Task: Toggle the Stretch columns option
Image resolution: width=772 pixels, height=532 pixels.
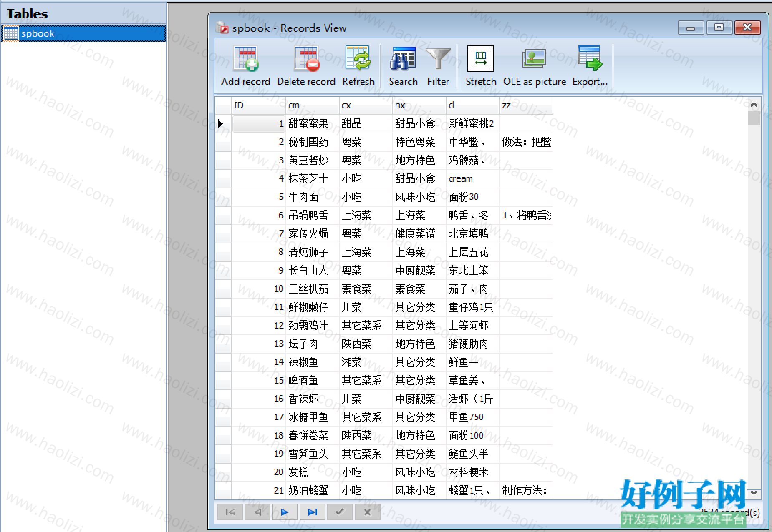Action: pos(481,66)
